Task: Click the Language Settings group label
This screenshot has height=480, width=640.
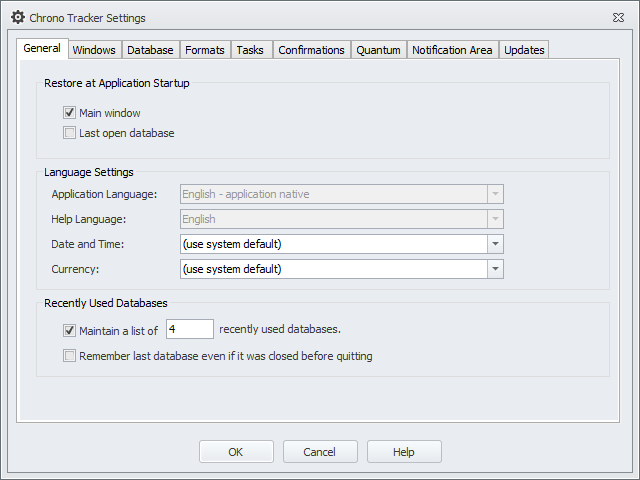Action: click(89, 172)
